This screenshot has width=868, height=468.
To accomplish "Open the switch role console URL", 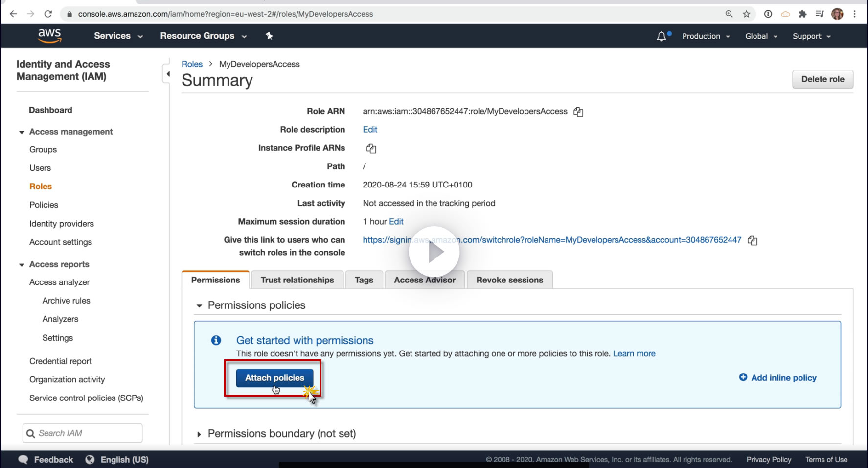I will 552,240.
